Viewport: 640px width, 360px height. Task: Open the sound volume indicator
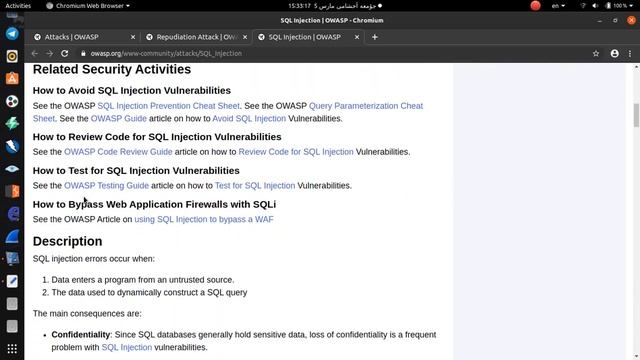595,6
